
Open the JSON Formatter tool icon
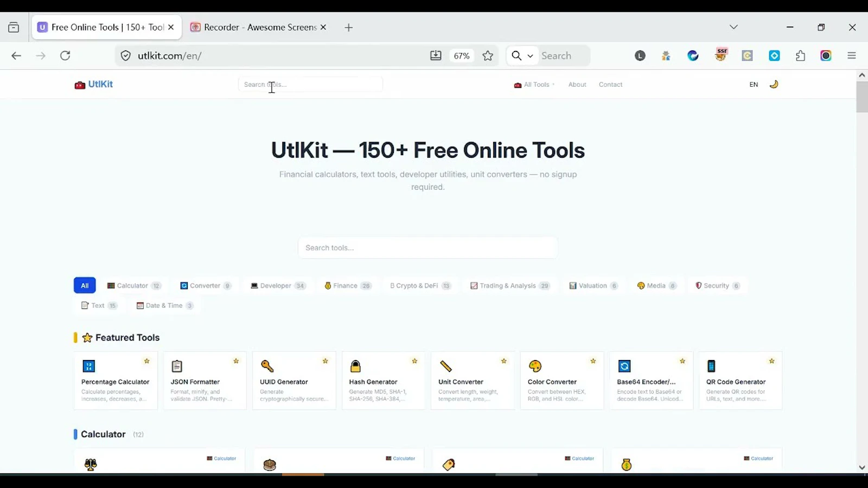coord(177,367)
